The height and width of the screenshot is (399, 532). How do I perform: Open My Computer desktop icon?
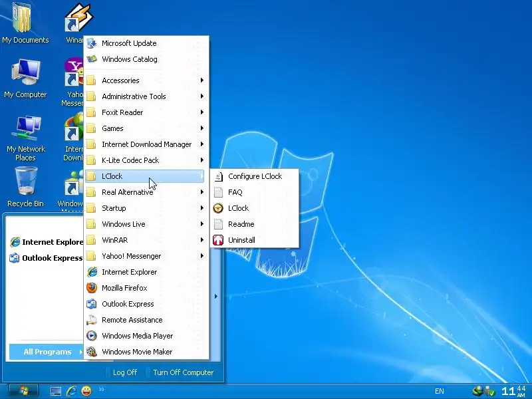point(25,78)
